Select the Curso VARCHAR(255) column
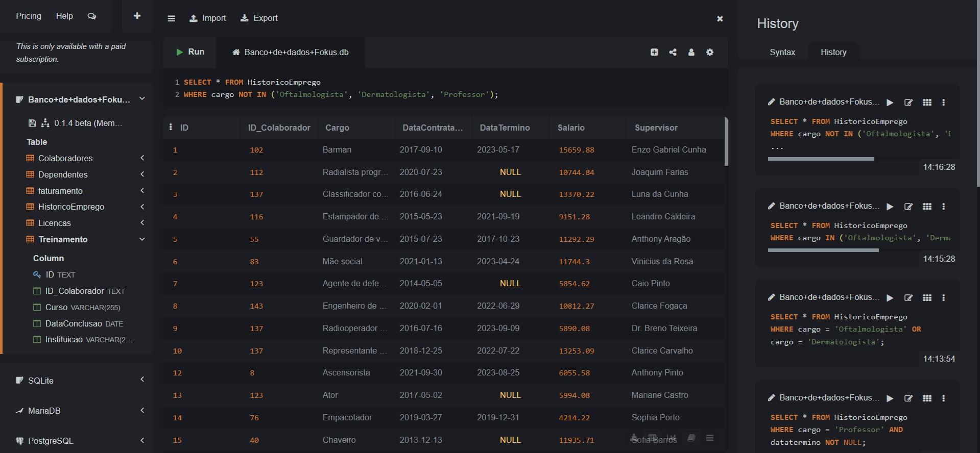Screen dimensions: 980x453 tap(83, 307)
